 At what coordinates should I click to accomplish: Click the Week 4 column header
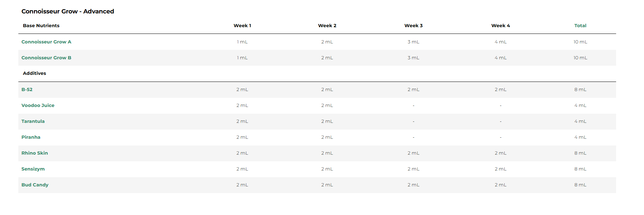[500, 26]
